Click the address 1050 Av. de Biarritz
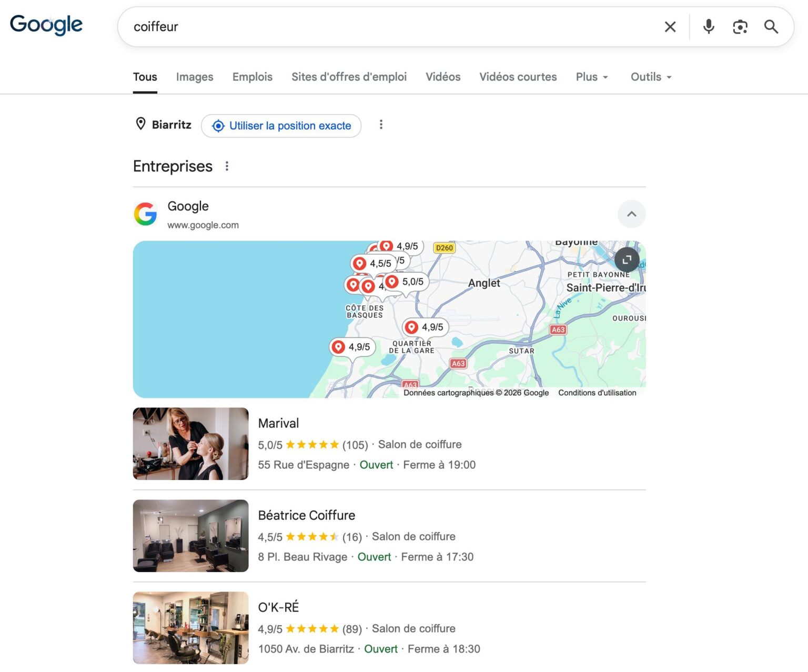The width and height of the screenshot is (808, 672). [306, 649]
